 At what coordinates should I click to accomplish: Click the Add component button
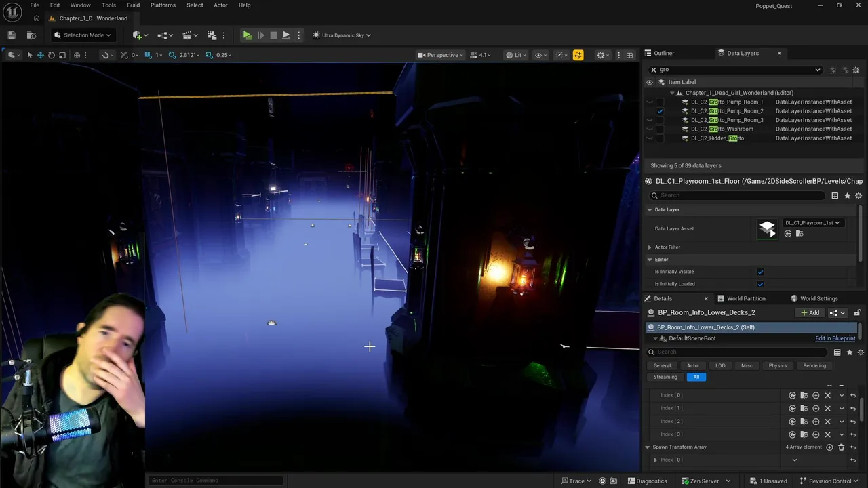pyautogui.click(x=810, y=313)
